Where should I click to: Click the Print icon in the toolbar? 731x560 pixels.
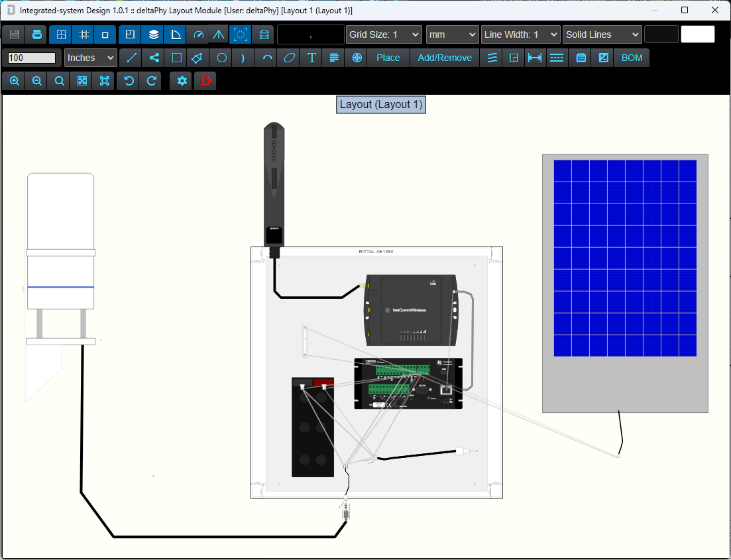click(36, 34)
